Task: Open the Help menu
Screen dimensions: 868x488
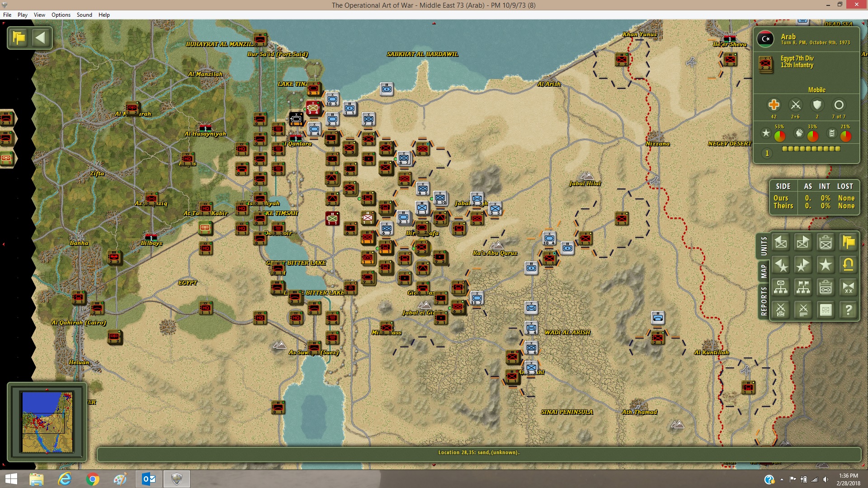Action: coord(104,15)
